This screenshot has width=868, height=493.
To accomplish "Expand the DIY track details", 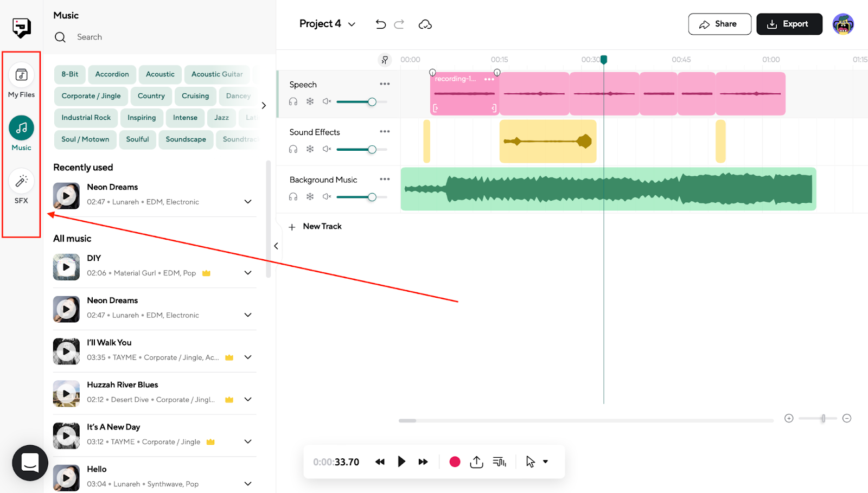I will pos(248,273).
